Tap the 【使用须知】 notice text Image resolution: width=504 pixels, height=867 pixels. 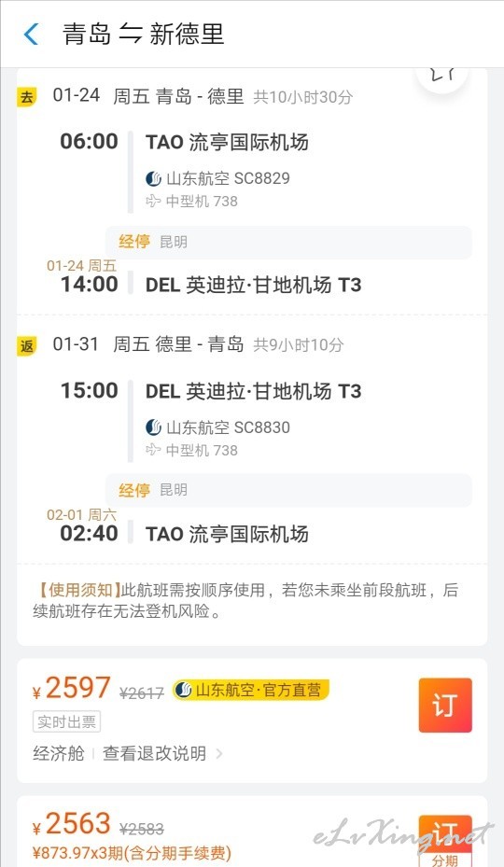tap(77, 590)
